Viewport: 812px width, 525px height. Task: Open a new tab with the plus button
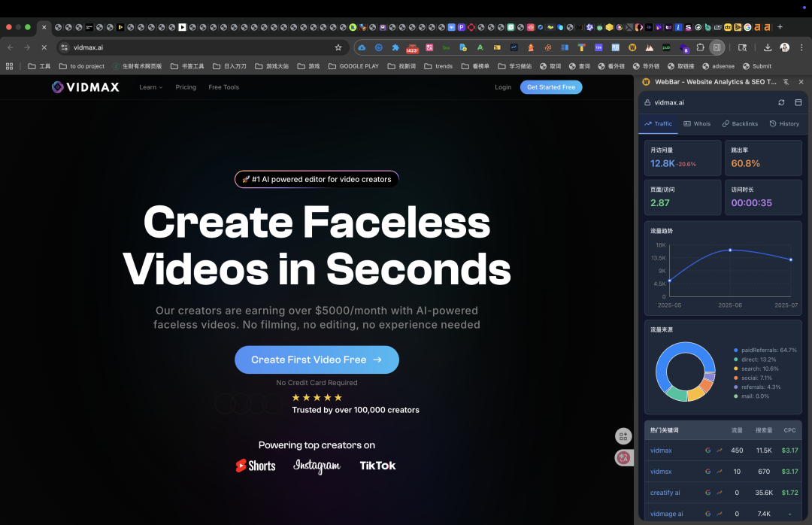(x=780, y=27)
